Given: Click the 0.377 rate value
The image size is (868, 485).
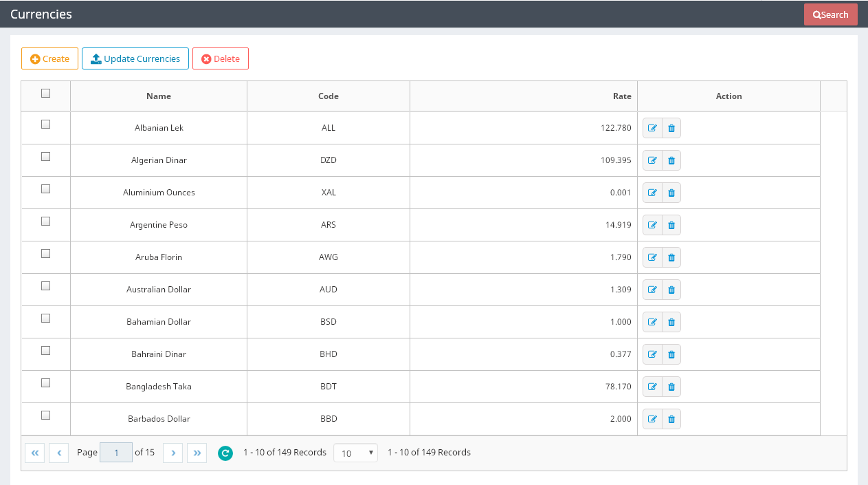Looking at the screenshot, I should 621,354.
